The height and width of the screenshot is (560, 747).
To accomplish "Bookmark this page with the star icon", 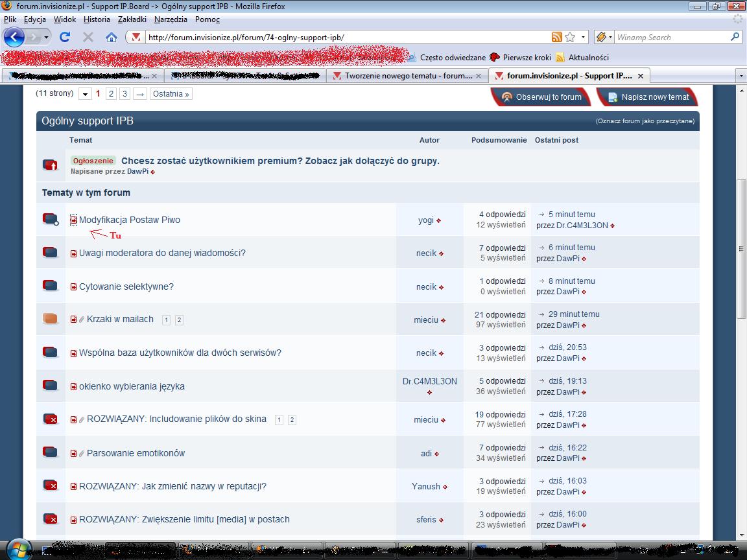I will click(570, 37).
